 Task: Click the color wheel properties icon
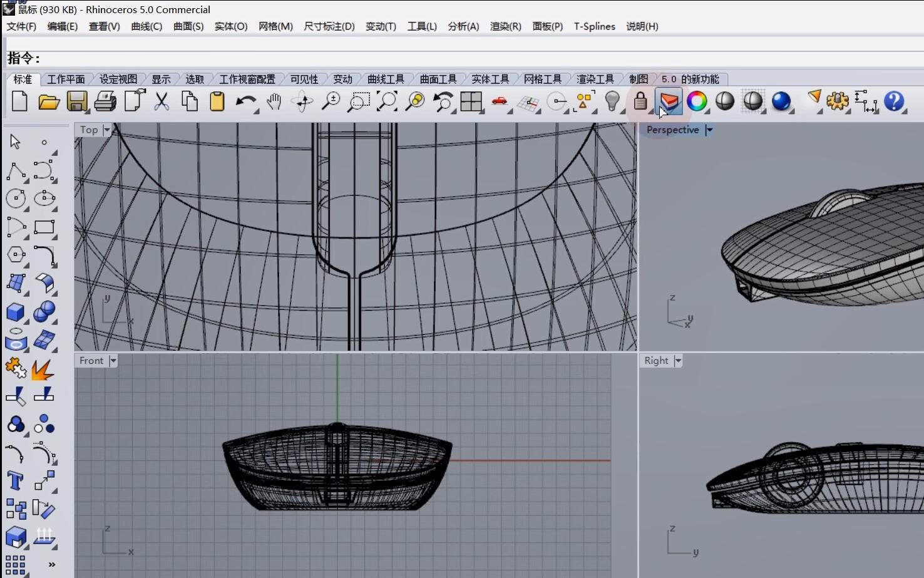[696, 101]
